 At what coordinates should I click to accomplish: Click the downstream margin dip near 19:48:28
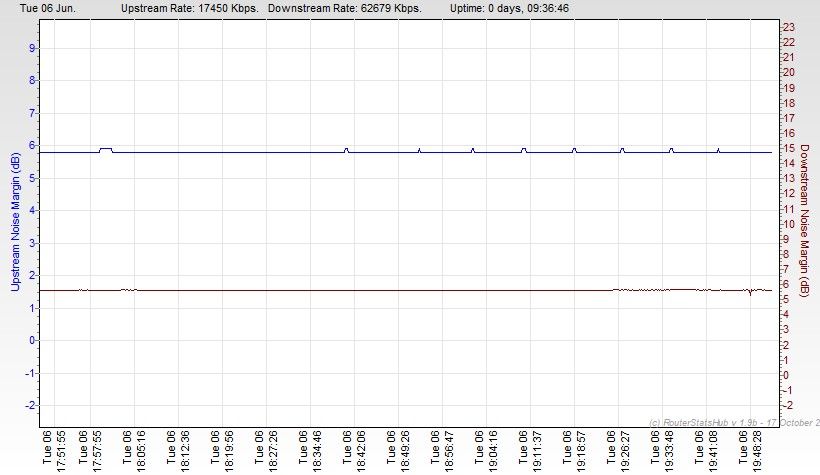pos(750,292)
